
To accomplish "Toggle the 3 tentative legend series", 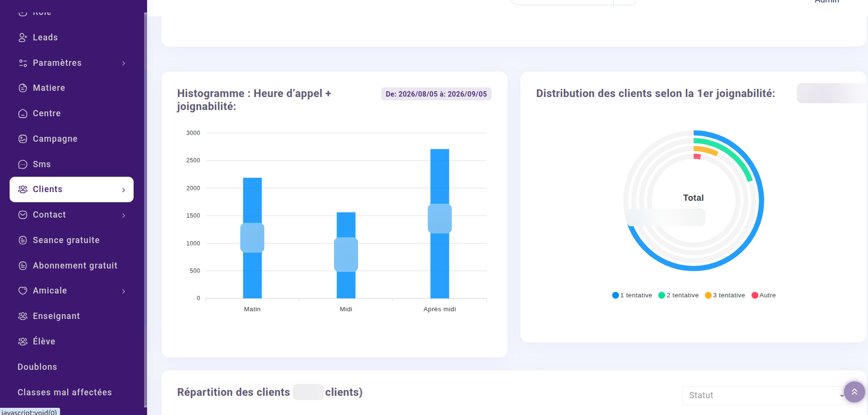I will tap(725, 295).
